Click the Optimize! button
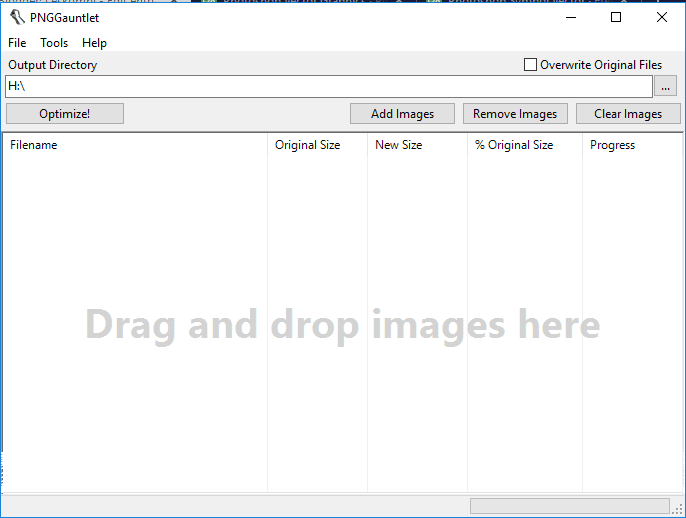 point(65,114)
